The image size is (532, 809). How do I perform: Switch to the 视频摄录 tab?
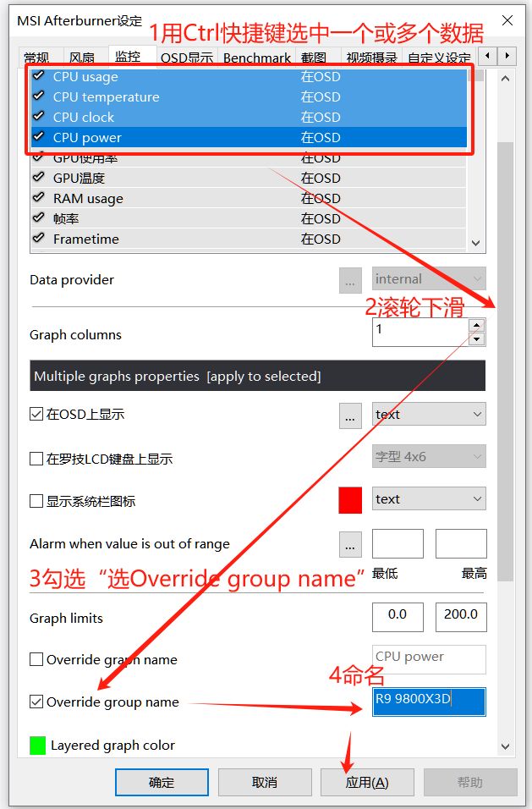tap(371, 56)
